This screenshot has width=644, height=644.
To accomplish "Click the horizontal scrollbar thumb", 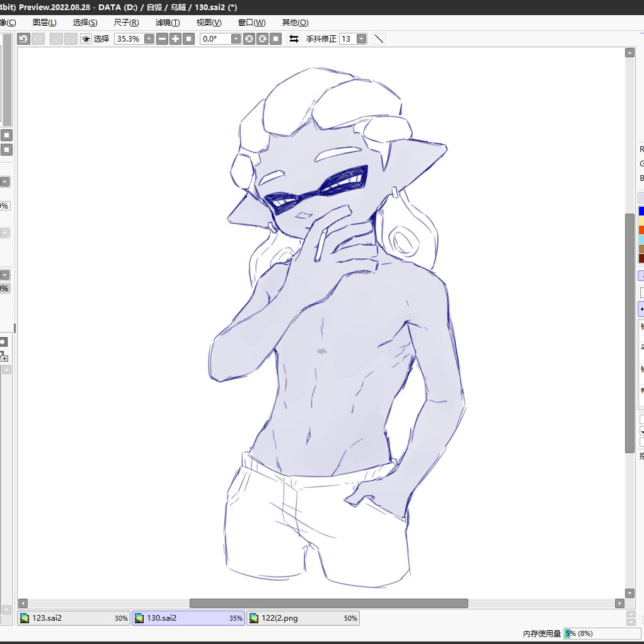I will pyautogui.click(x=328, y=603).
